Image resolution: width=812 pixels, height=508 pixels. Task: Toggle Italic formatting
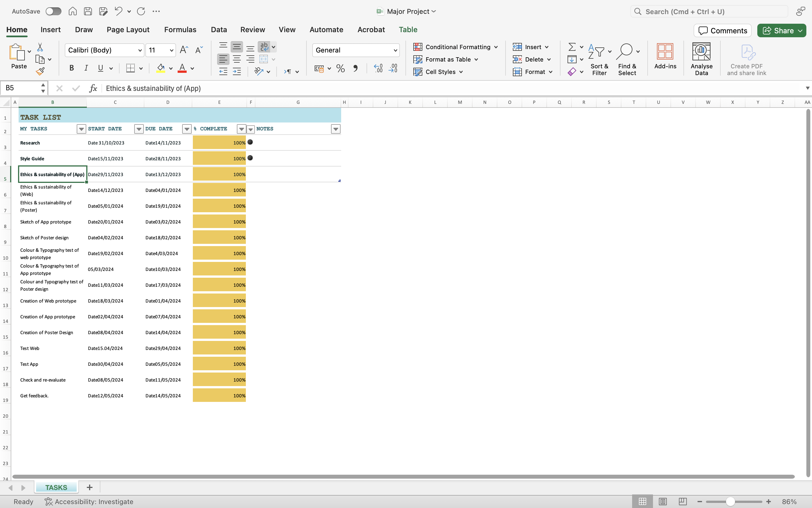click(x=86, y=68)
